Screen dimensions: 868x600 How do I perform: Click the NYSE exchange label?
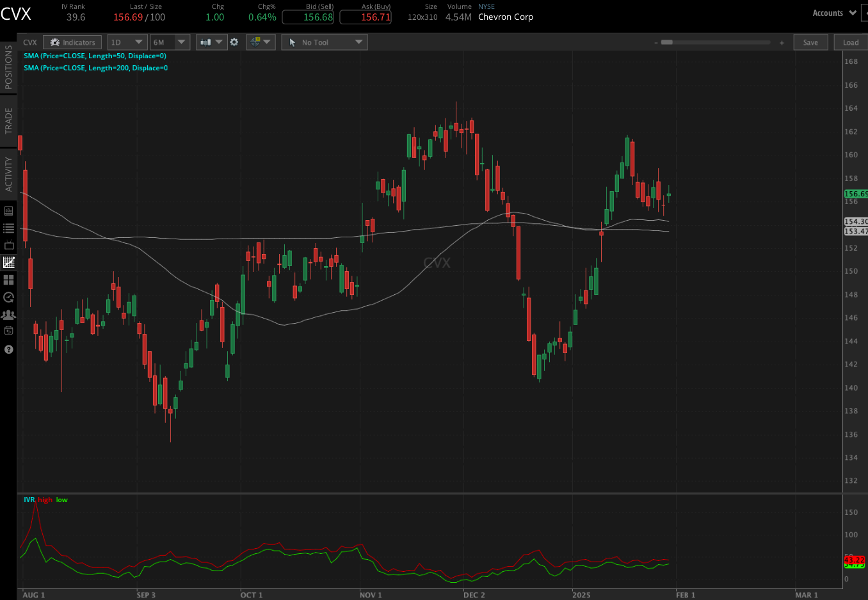(486, 6)
